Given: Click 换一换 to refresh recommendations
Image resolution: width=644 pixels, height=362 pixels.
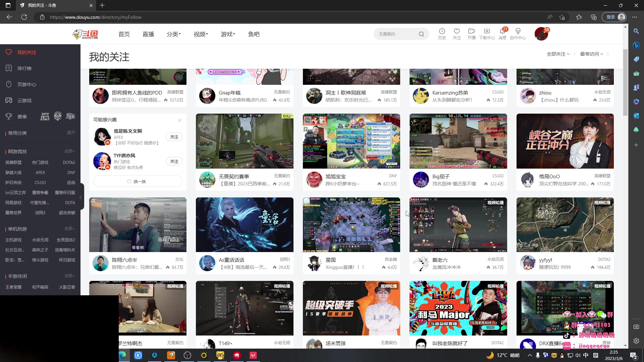Looking at the screenshot, I should (138, 181).
